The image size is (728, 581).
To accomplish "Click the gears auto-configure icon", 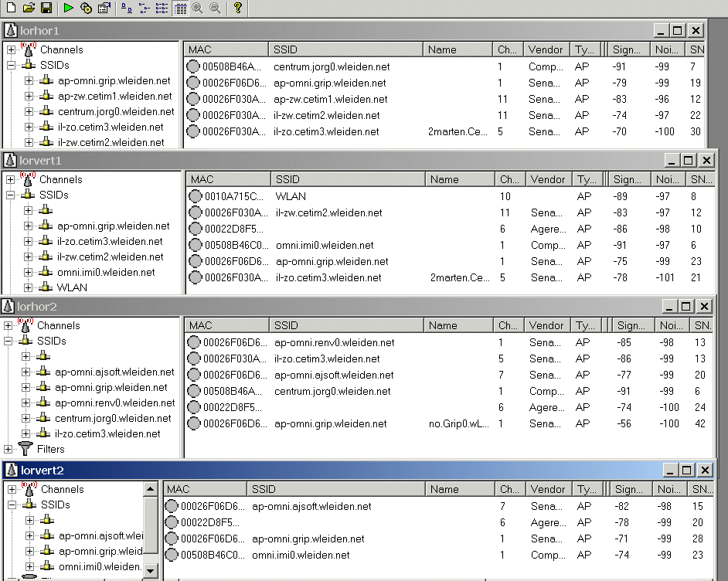I will 87,8.
